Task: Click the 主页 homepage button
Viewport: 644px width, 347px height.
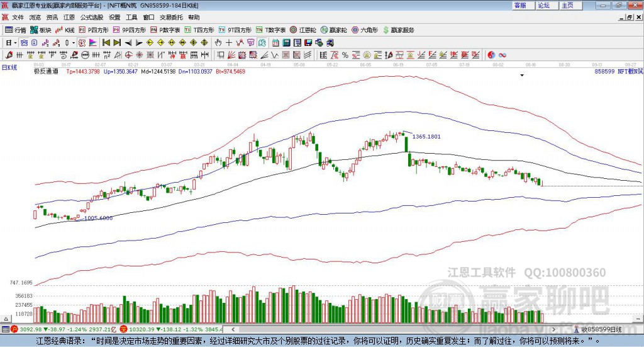Action: point(571,5)
